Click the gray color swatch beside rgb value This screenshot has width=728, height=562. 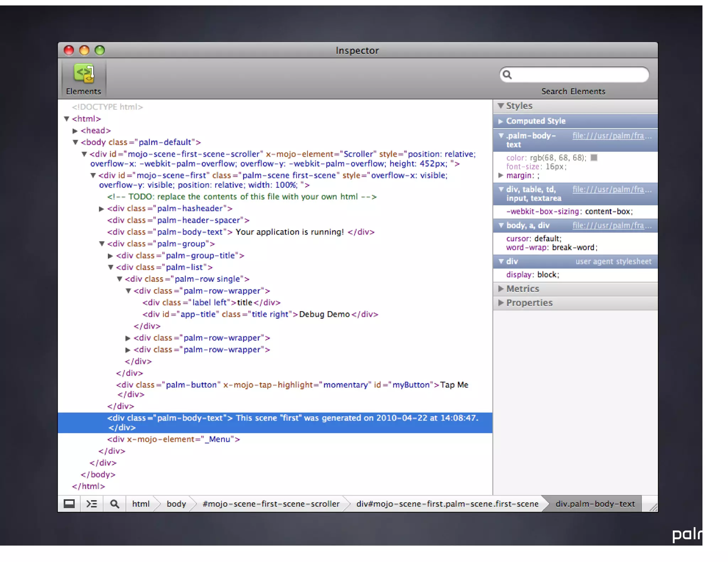pos(594,158)
